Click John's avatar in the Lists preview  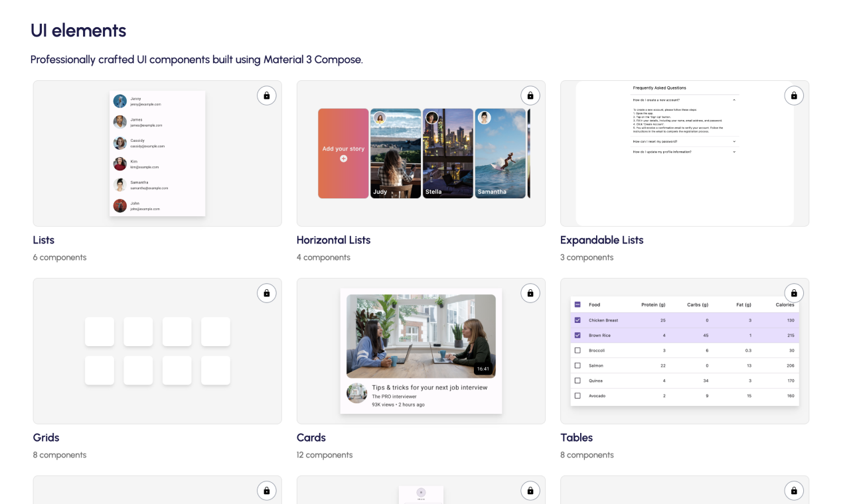(119, 206)
